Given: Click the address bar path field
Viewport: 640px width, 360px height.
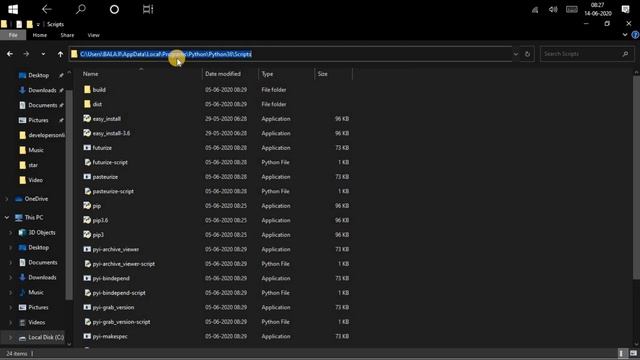Looking at the screenshot, I should pos(290,54).
